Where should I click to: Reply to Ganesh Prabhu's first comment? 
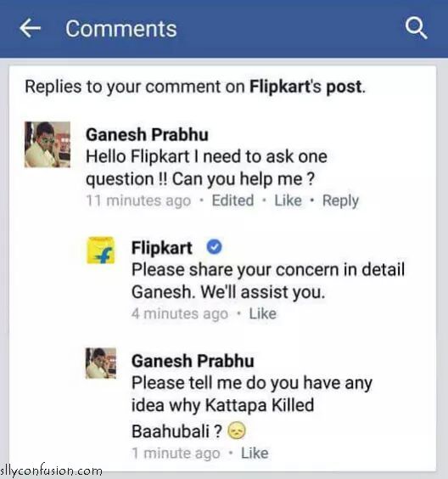[340, 201]
